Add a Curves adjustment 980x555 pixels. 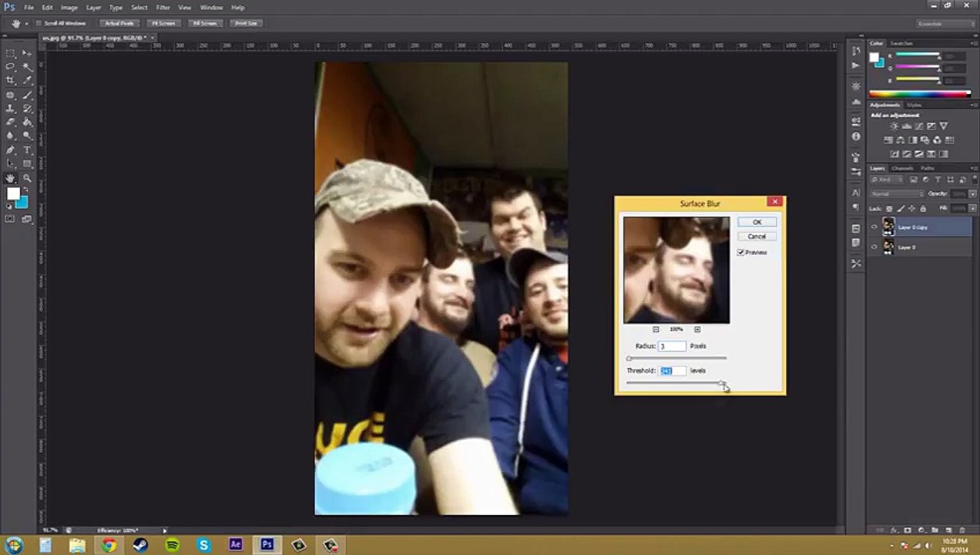click(918, 126)
